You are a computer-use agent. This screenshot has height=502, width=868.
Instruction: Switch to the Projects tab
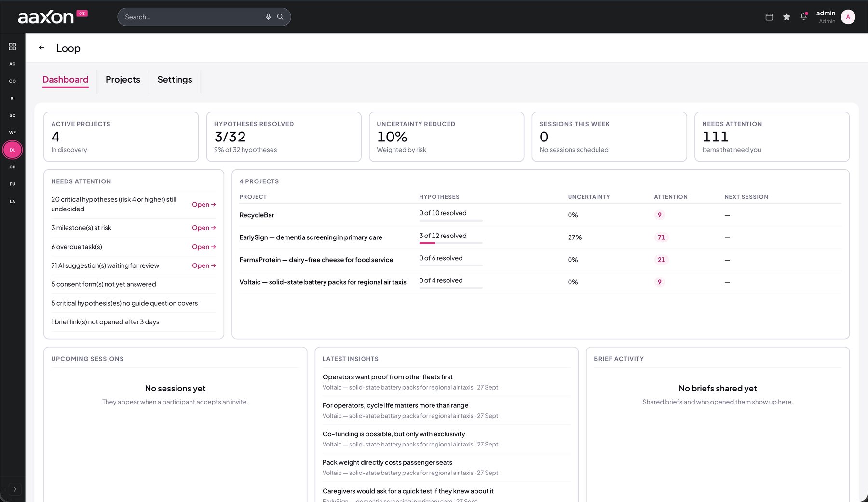coord(123,80)
